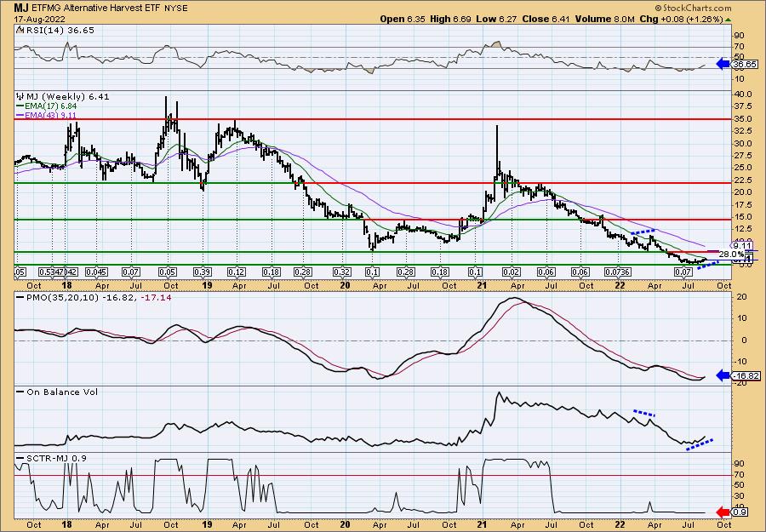Viewport: 766px width, 532px height.
Task: Click the MJ ticker symbol in the header
Action: [x=20, y=8]
